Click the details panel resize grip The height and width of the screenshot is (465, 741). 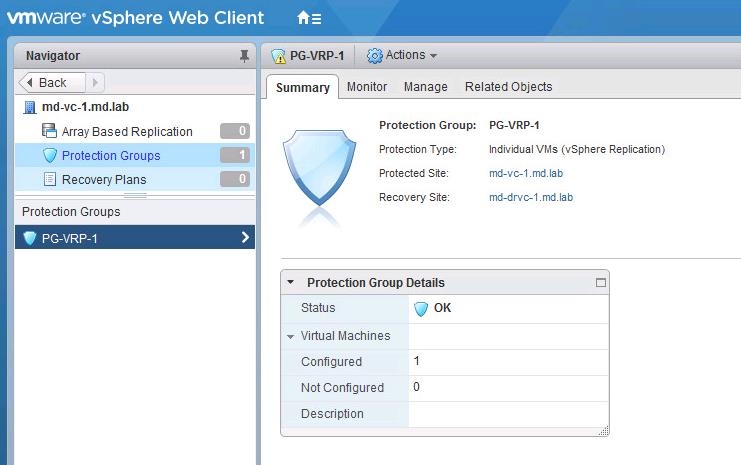(603, 431)
